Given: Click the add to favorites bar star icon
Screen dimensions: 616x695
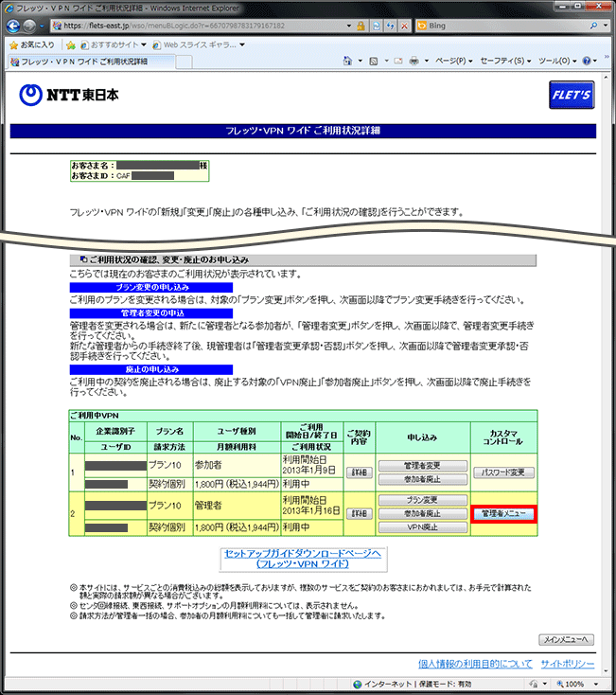Looking at the screenshot, I should click(70, 45).
